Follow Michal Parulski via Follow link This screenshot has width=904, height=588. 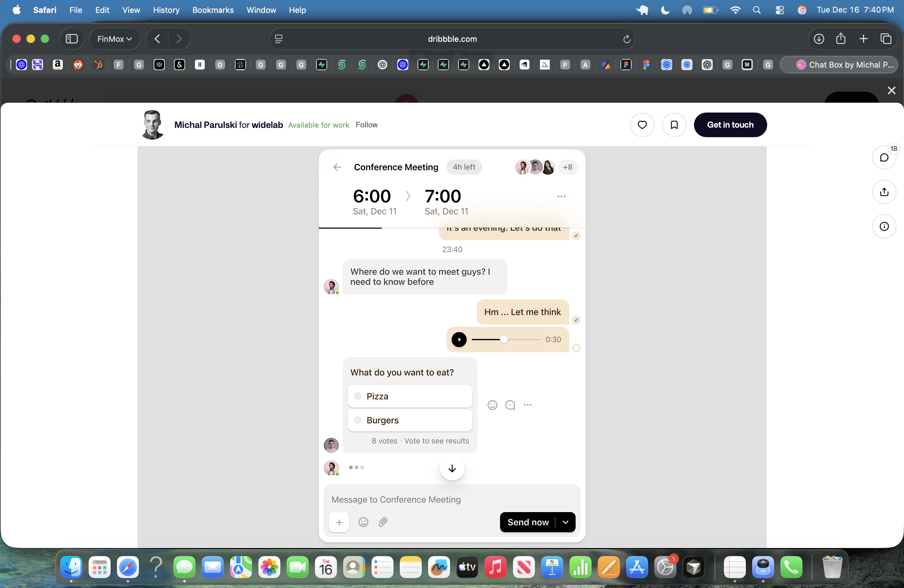click(366, 125)
